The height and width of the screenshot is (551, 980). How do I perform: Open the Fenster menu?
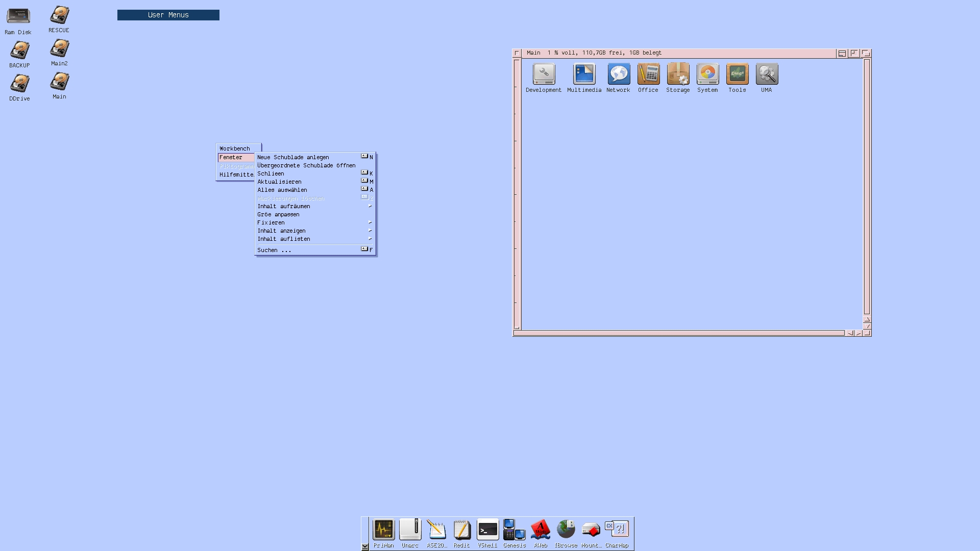pyautogui.click(x=236, y=157)
